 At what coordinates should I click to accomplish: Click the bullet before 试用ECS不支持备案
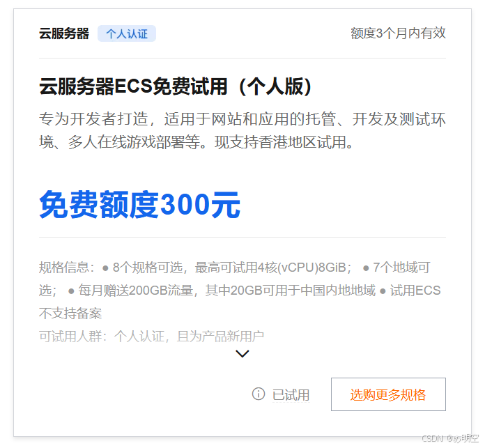point(383,291)
